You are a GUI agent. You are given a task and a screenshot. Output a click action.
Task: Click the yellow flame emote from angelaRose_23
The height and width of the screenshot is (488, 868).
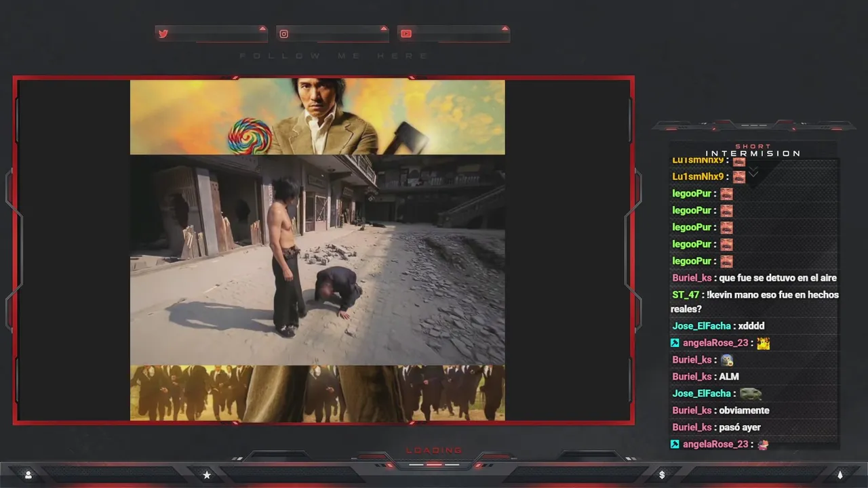[764, 344]
